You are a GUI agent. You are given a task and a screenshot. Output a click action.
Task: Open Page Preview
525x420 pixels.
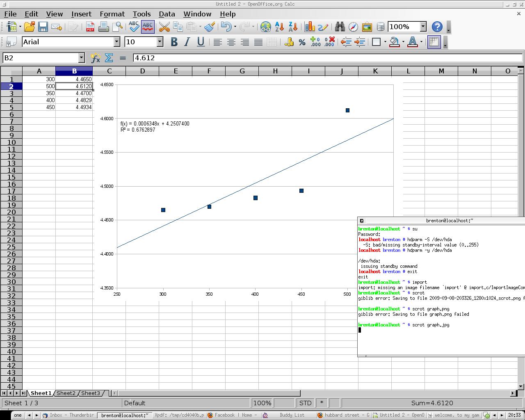117,27
